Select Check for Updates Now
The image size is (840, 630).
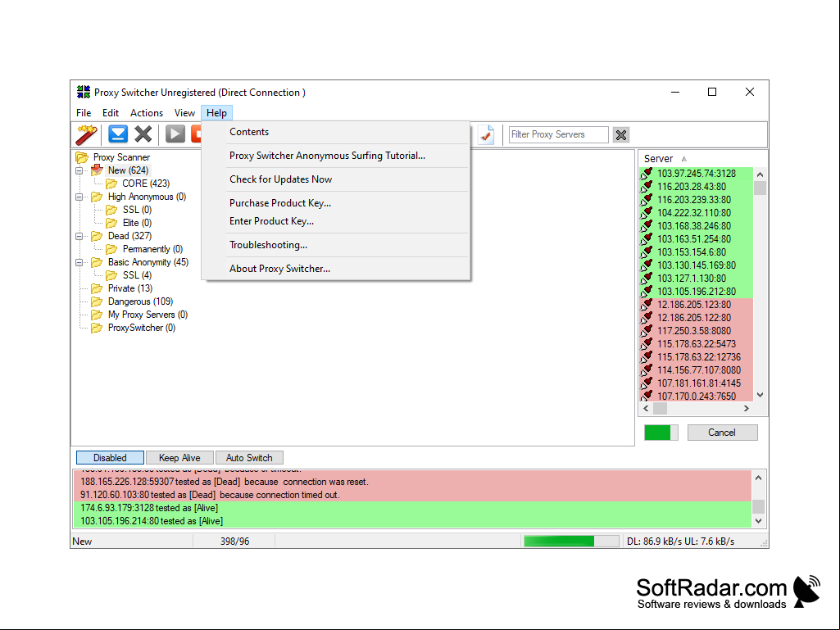336,179
